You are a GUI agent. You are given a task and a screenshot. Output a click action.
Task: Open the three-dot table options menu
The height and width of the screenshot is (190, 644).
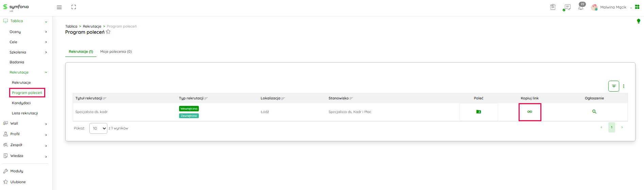tap(624, 86)
